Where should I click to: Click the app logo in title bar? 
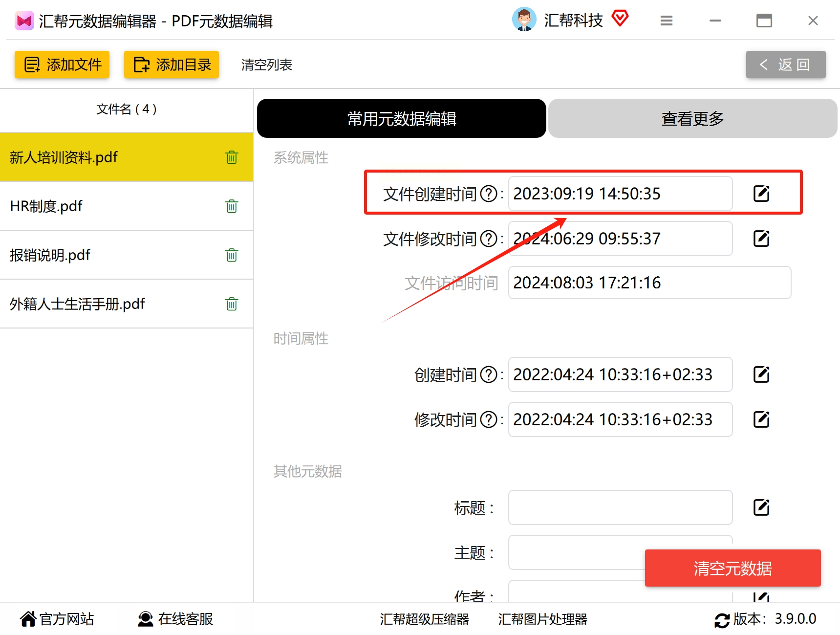pyautogui.click(x=24, y=21)
